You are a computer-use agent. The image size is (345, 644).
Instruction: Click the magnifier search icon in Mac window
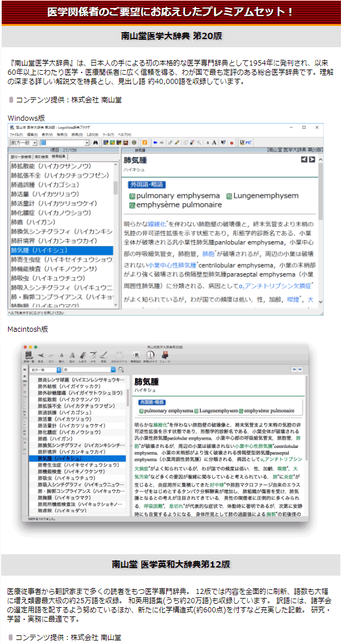click(x=121, y=370)
